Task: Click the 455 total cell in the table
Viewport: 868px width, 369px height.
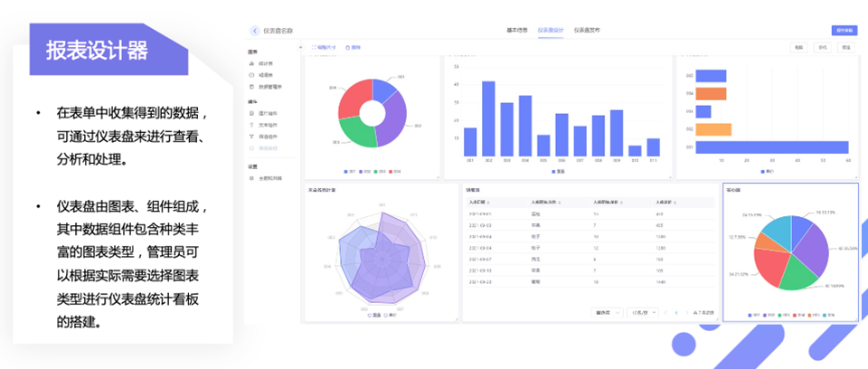Action: coord(659,225)
